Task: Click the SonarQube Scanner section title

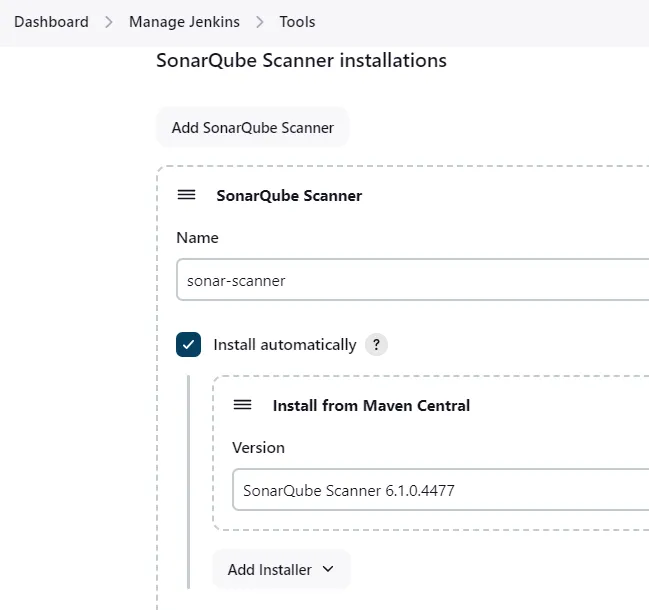Action: pyautogui.click(x=289, y=195)
